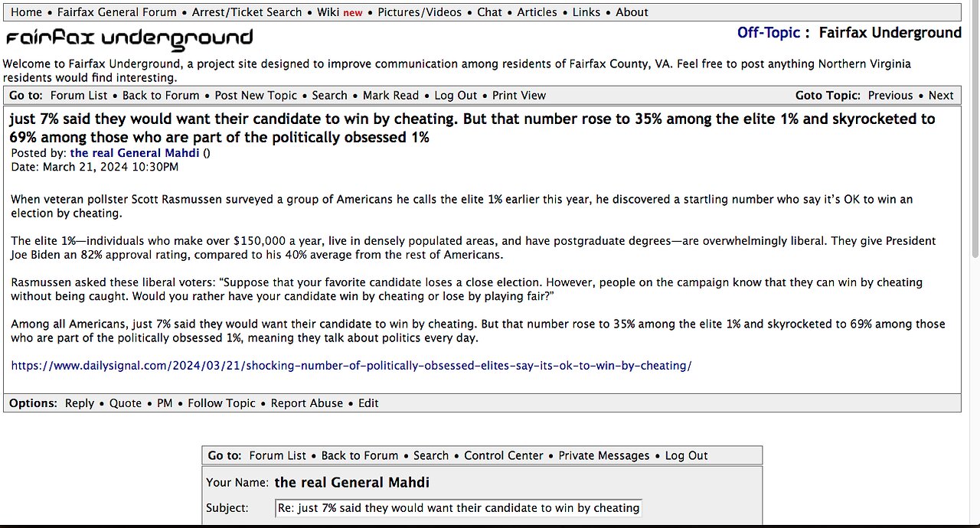Click the paragraph starting 'Rasmussen asked these liberal voters'
The height and width of the screenshot is (528, 980).
tap(466, 289)
